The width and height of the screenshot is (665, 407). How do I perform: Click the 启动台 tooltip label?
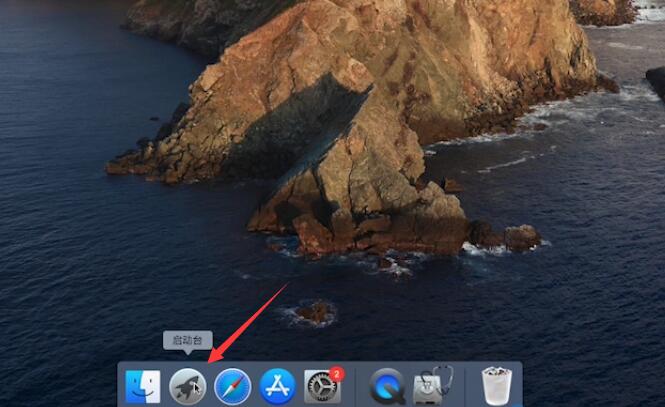pos(187,340)
